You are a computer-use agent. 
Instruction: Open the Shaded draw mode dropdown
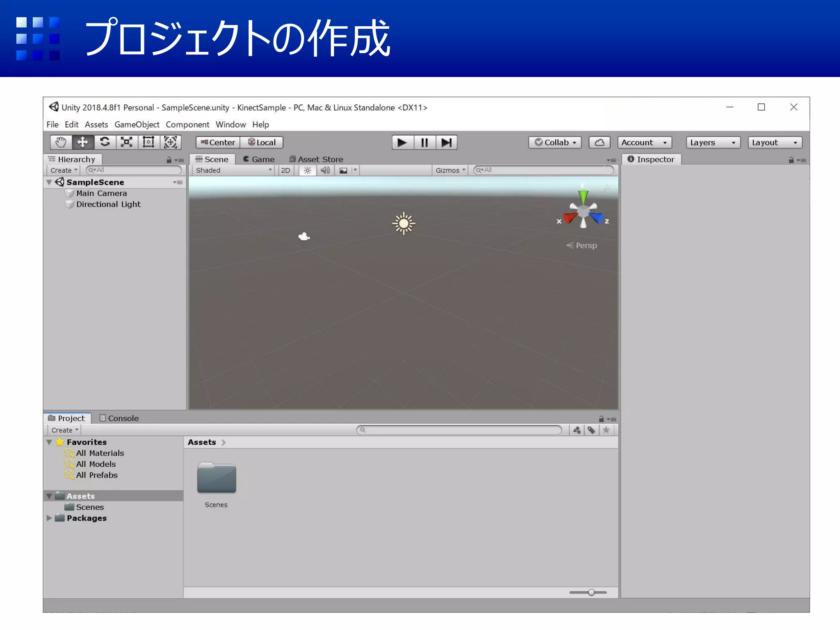tap(233, 170)
